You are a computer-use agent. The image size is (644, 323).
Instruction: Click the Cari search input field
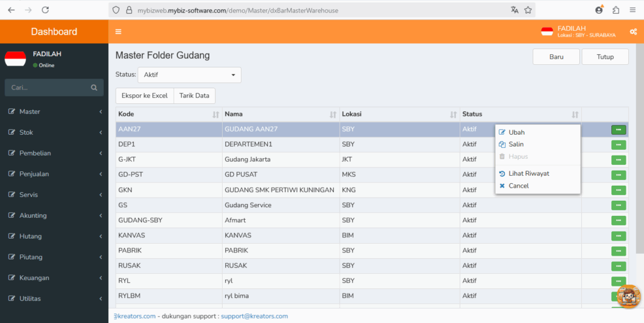click(54, 88)
